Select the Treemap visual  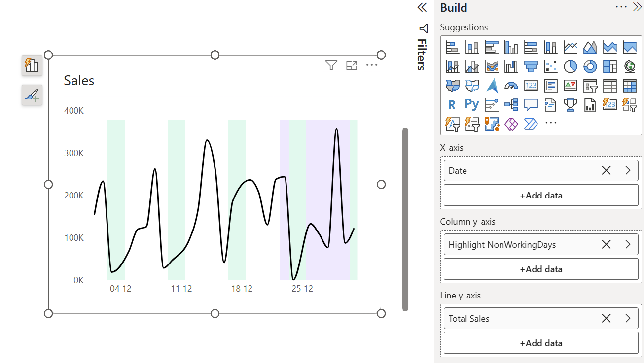(x=610, y=66)
